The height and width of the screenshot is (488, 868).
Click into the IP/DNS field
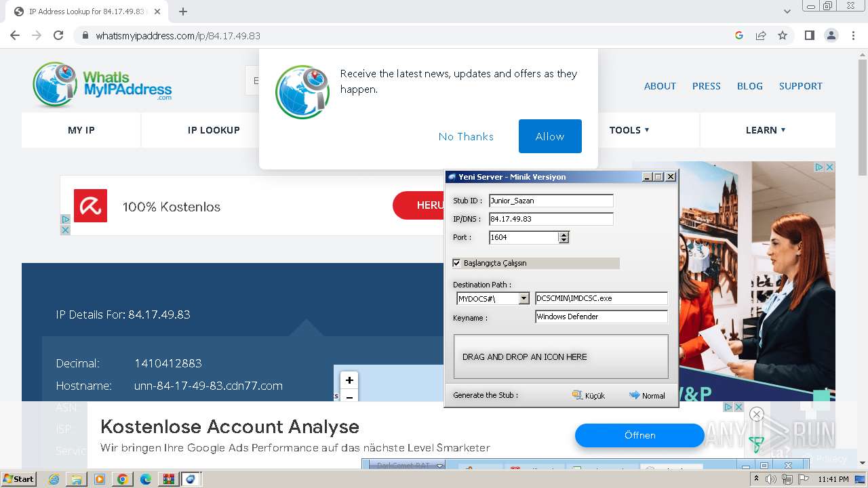click(551, 219)
